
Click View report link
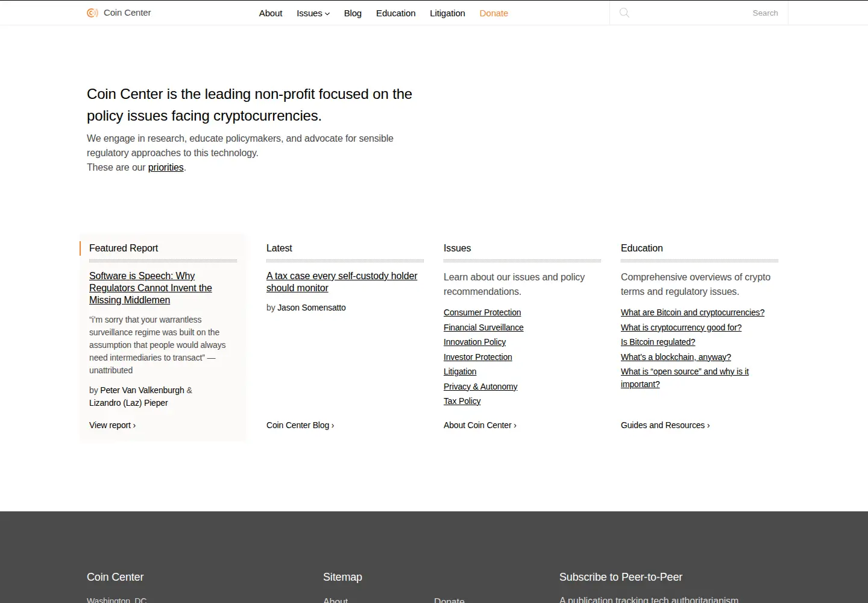[113, 425]
